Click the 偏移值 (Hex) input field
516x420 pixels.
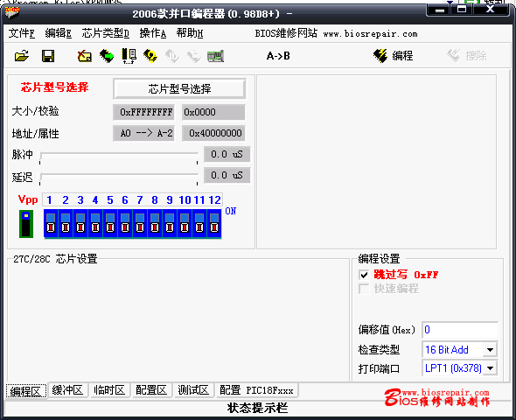[x=460, y=330]
